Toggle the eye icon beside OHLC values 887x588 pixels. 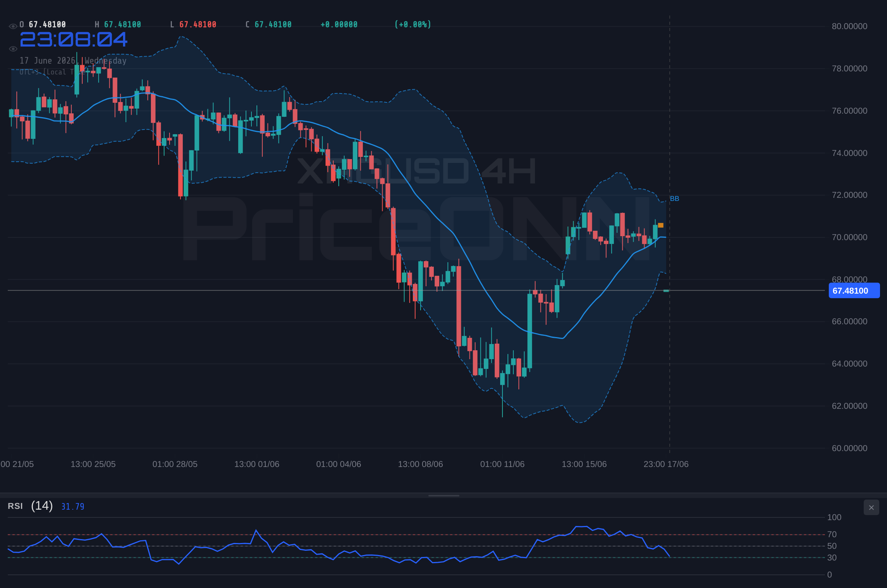[x=13, y=26]
